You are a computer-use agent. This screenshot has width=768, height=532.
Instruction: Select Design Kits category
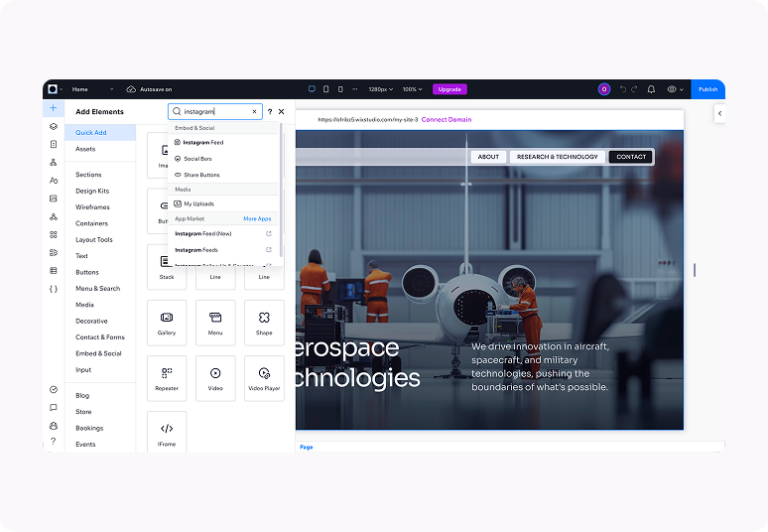click(92, 191)
